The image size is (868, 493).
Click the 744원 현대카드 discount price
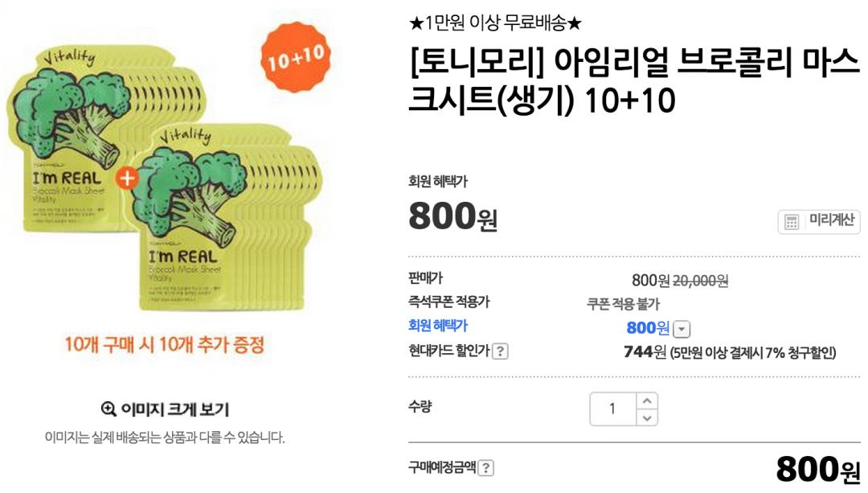point(645,351)
